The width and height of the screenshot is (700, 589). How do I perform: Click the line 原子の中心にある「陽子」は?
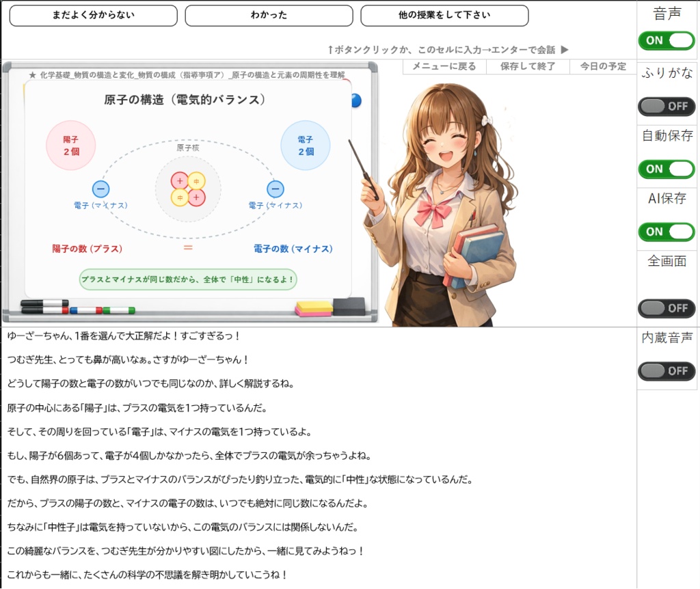click(x=137, y=408)
